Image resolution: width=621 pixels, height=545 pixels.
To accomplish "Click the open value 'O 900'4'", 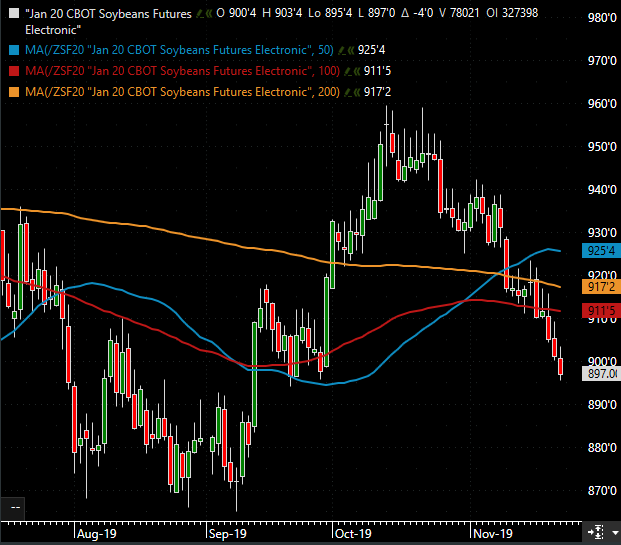I will pos(236,13).
